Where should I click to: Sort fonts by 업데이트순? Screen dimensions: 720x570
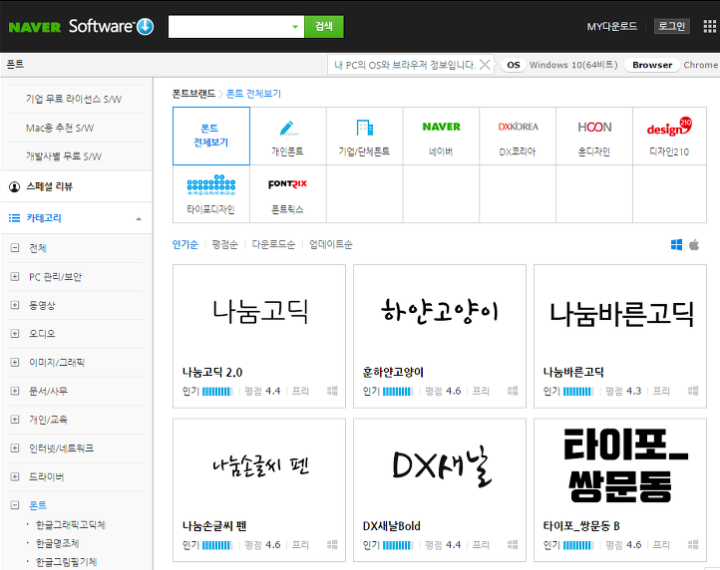tap(331, 244)
